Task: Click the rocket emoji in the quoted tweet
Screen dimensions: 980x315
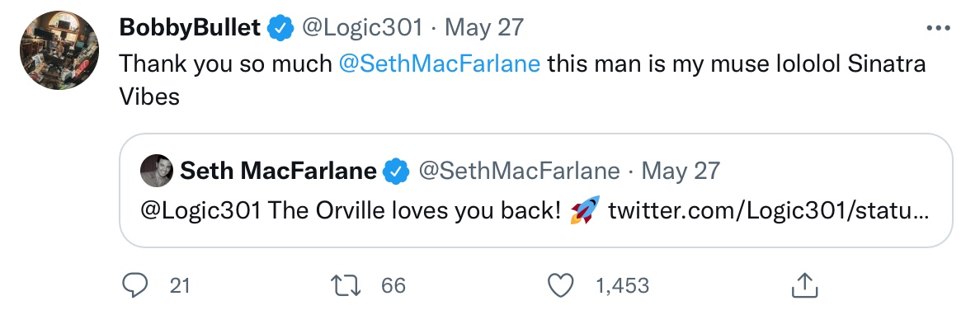Action: 585,210
